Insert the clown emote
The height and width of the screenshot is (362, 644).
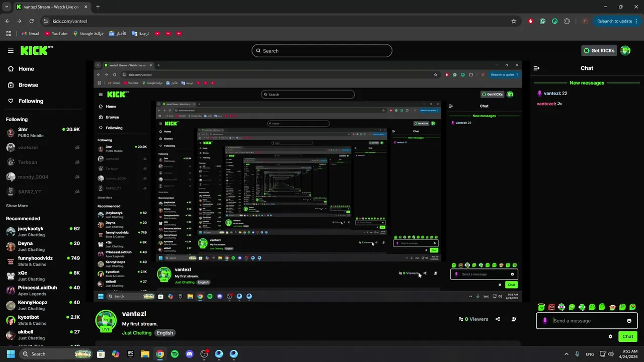(x=612, y=307)
